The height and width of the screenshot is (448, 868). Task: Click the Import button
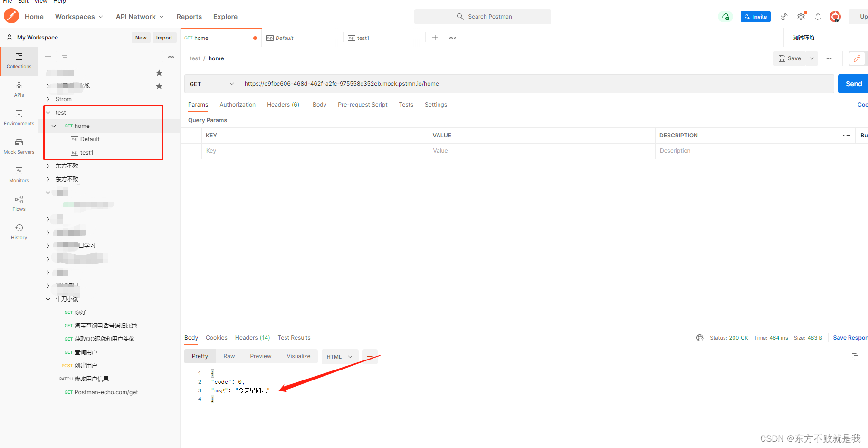click(164, 38)
